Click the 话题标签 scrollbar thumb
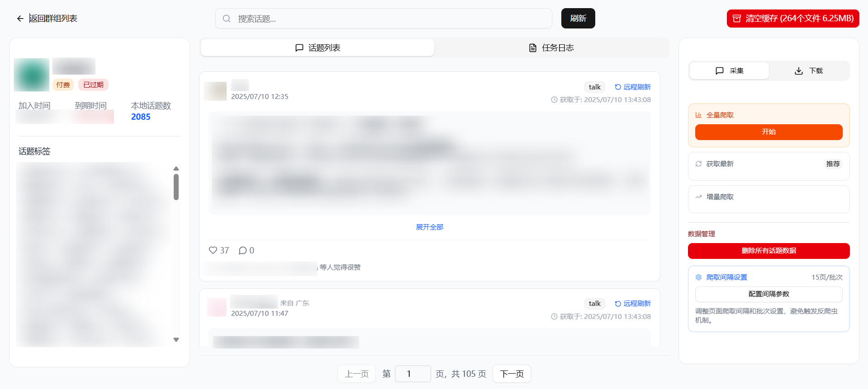This screenshot has height=389, width=868. 176,187
